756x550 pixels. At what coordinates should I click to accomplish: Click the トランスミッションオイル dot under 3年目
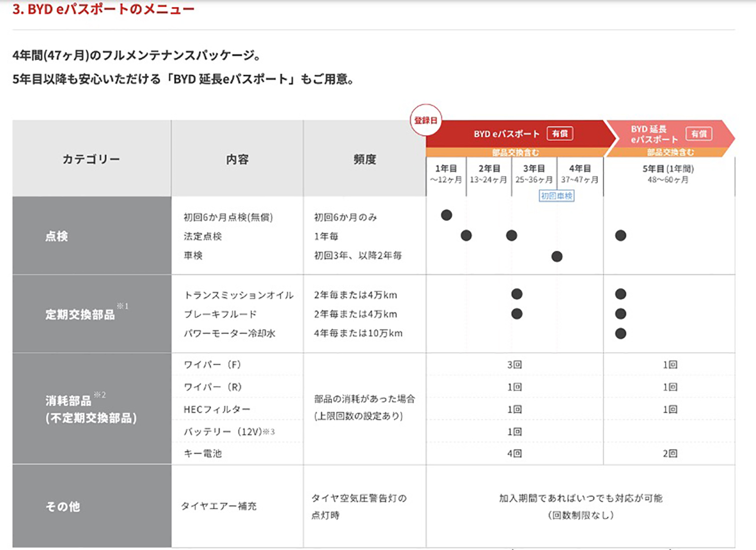[517, 294]
